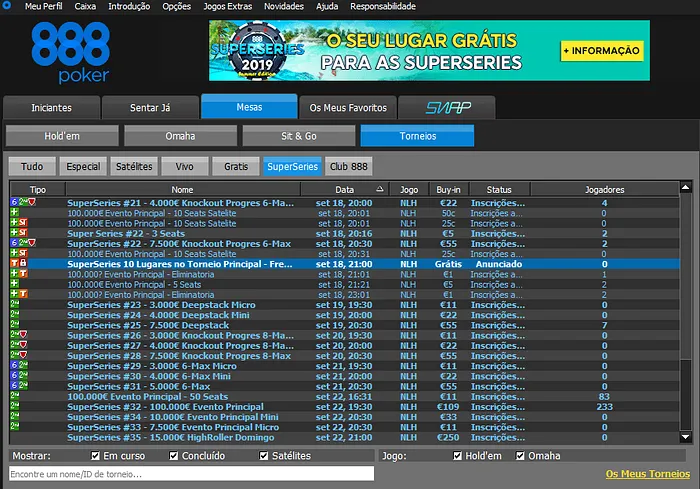Open the Ajuda menu

click(x=327, y=6)
